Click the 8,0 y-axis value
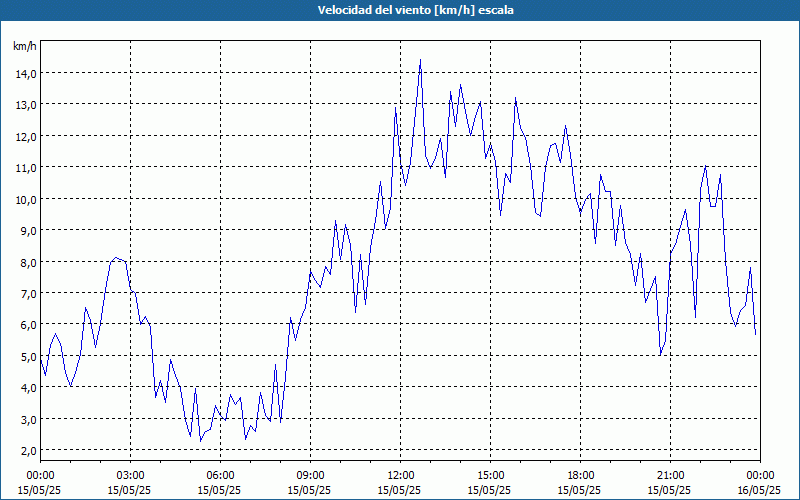 coord(28,262)
